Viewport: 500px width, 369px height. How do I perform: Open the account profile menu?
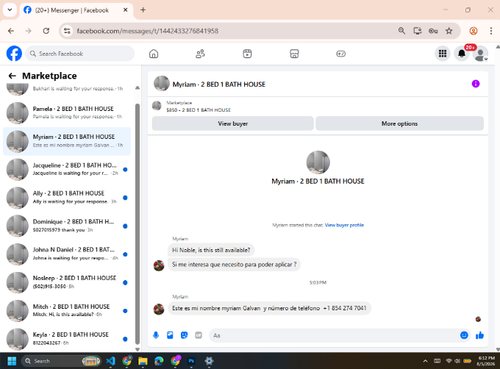click(480, 54)
